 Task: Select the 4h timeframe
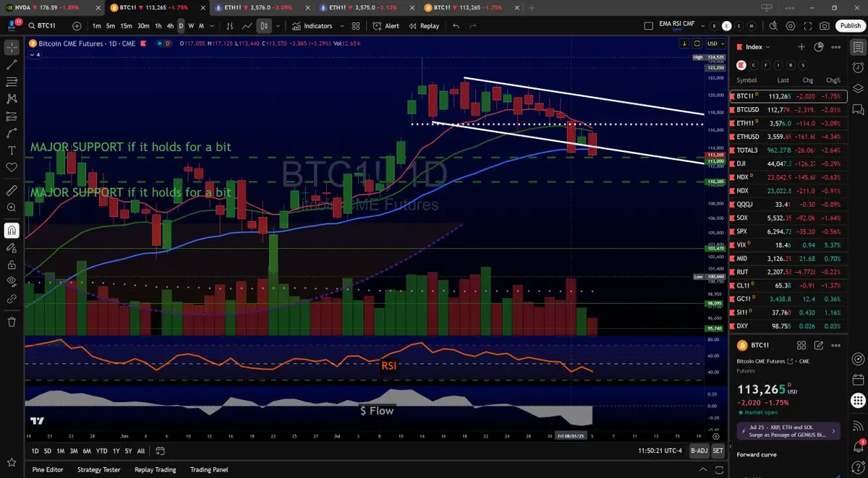(x=171, y=25)
